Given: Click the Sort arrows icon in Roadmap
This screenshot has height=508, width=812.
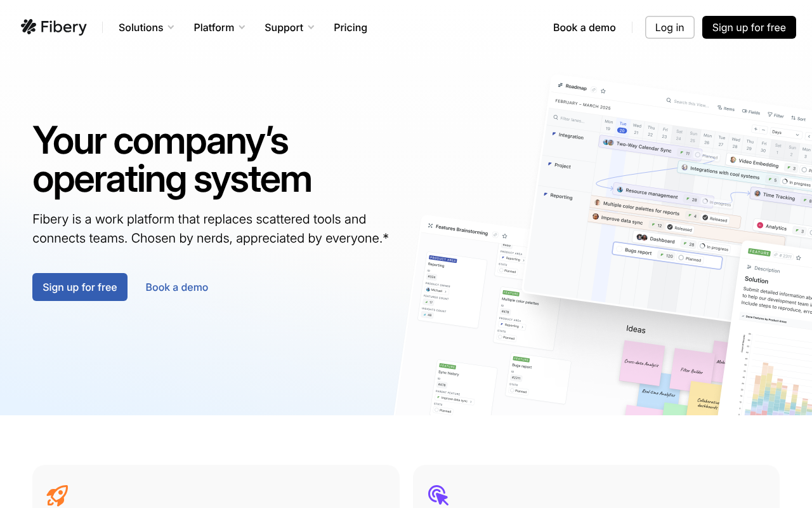Looking at the screenshot, I should coord(793,118).
